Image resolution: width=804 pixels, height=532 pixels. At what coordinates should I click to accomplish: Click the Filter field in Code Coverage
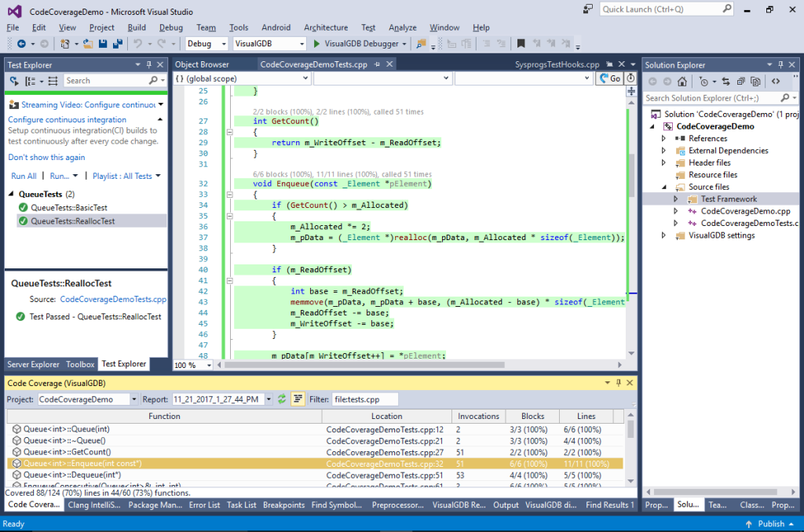coord(364,399)
